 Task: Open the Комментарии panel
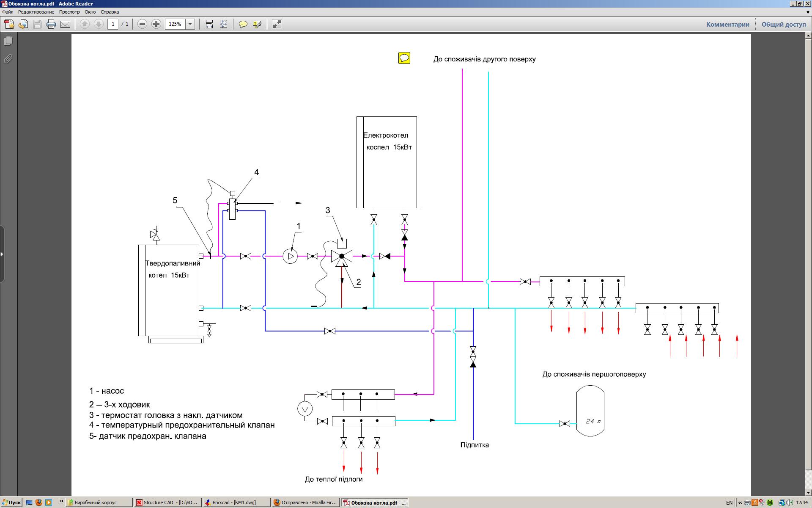pyautogui.click(x=727, y=24)
